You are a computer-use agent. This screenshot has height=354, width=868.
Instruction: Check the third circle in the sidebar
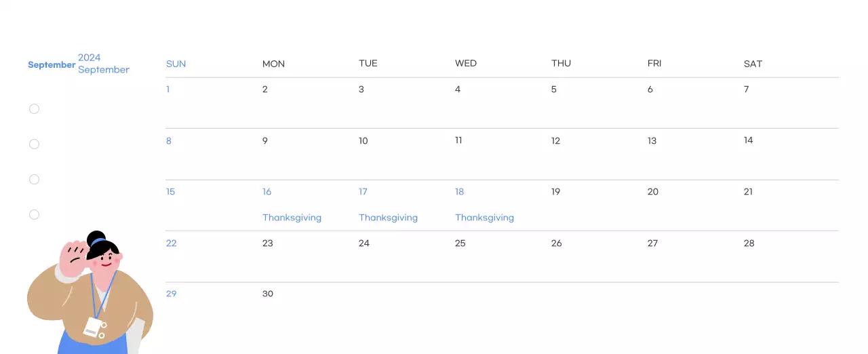34,179
